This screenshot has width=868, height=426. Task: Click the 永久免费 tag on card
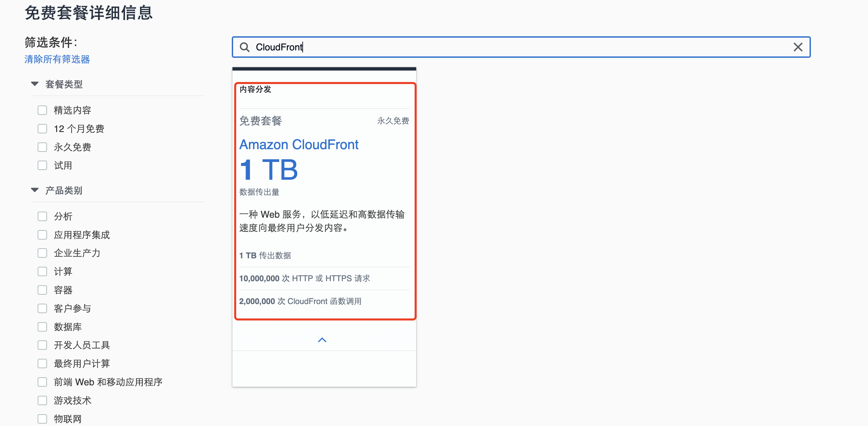click(x=393, y=121)
